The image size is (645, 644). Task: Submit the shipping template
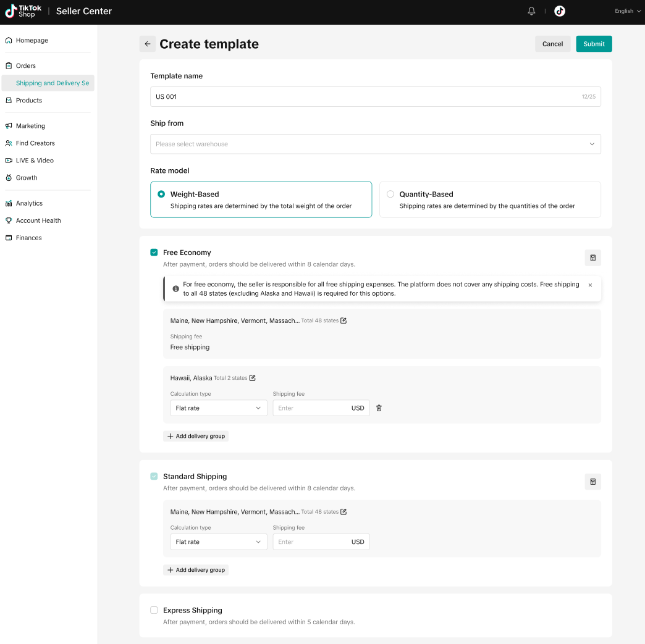click(594, 44)
